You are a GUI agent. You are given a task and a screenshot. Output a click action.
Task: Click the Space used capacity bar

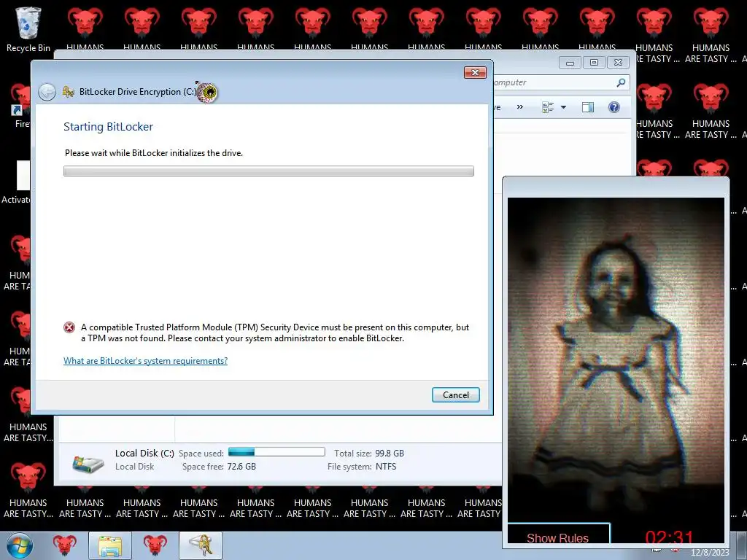click(276, 452)
